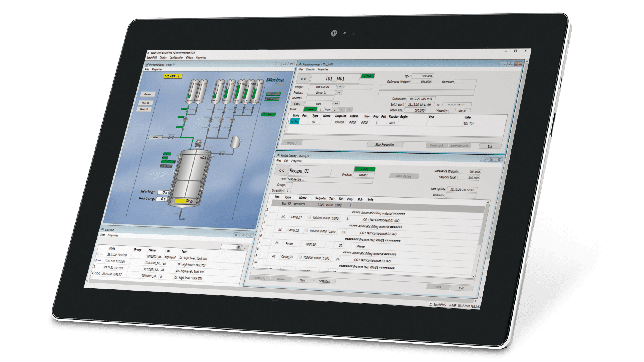
Task: Click the << back button in Recipe Display
Action: pos(281,171)
